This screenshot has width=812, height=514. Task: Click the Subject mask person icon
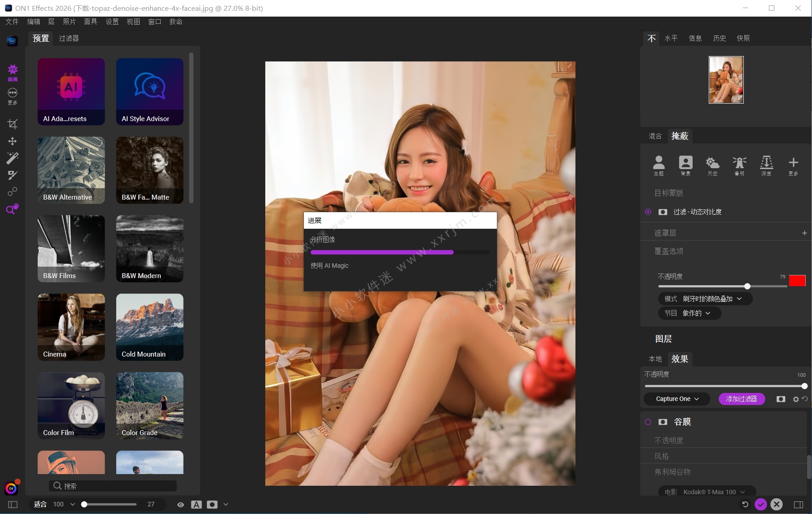(658, 165)
